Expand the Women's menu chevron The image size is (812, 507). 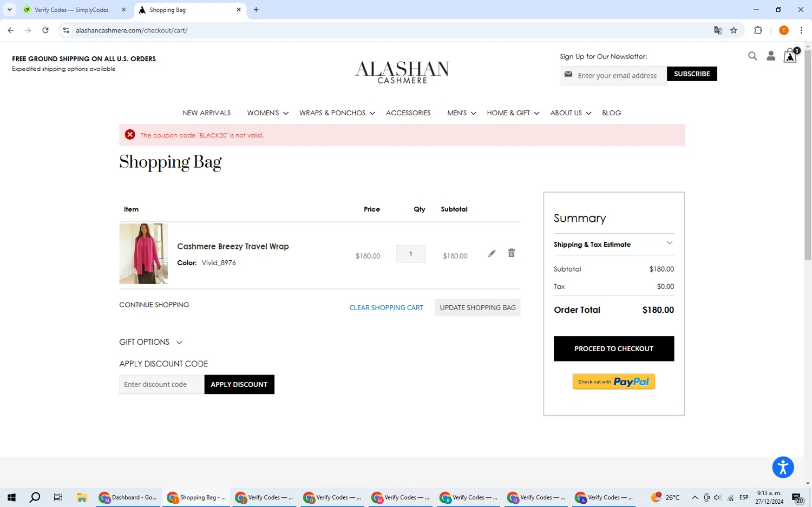click(286, 113)
